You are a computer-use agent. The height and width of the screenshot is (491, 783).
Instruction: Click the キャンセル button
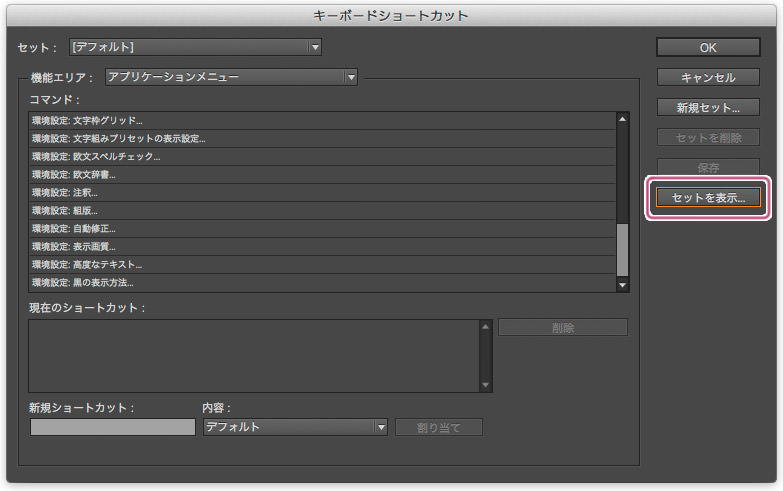click(x=708, y=77)
